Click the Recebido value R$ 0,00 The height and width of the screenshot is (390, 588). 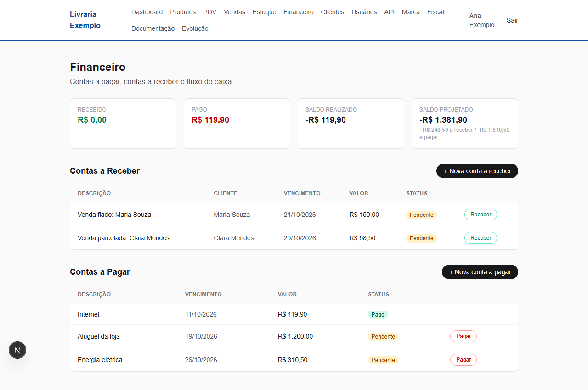[92, 120]
